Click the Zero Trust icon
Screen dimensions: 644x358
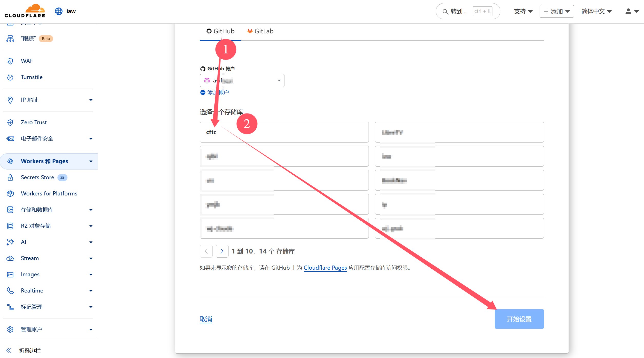[x=10, y=123]
